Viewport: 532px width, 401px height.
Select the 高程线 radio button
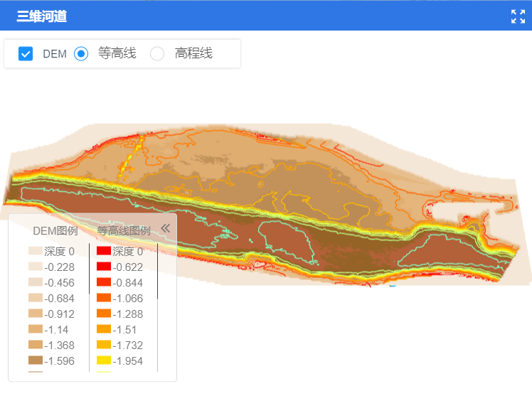[157, 53]
